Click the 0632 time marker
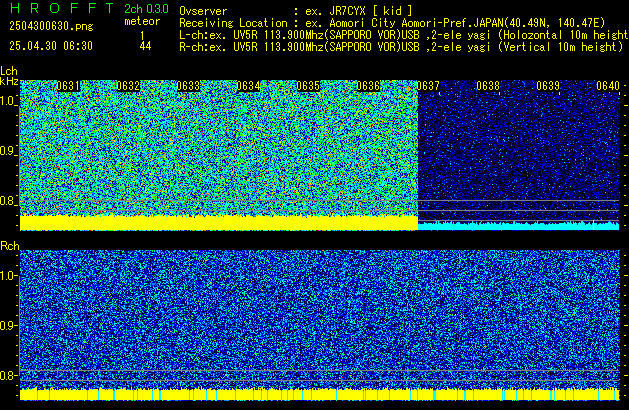 (x=128, y=86)
